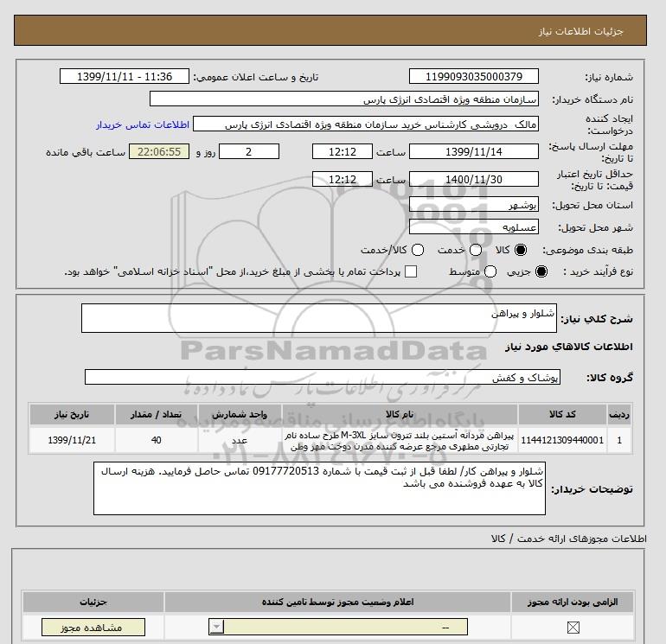The image size is (666, 644).
Task: Click row number 1 cell
Action: pos(619,440)
